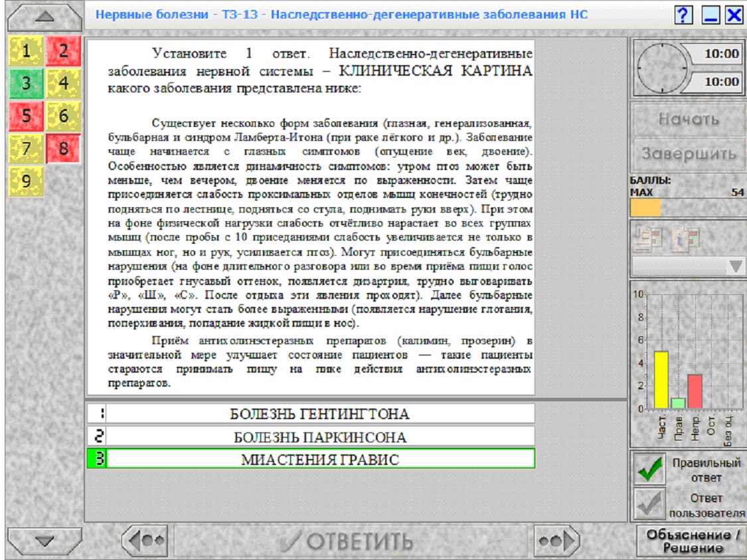Go to question tile 6
Viewport: 747px width, 560px height.
coord(63,116)
